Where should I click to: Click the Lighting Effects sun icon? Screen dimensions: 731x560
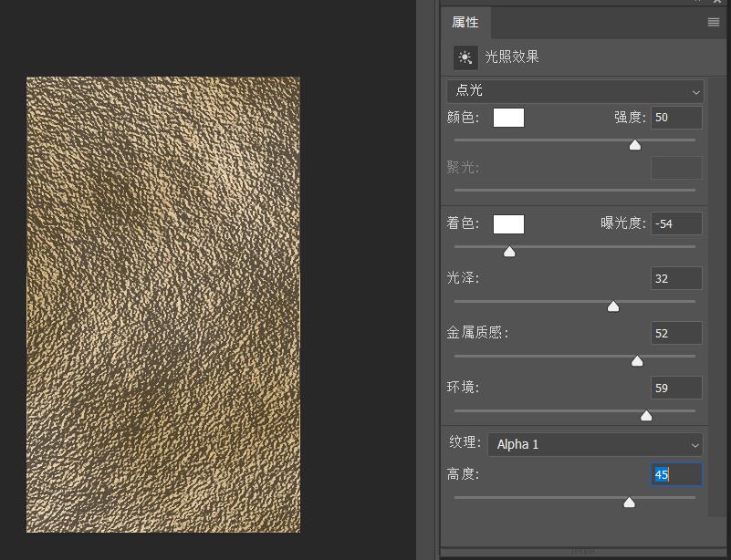(465, 57)
